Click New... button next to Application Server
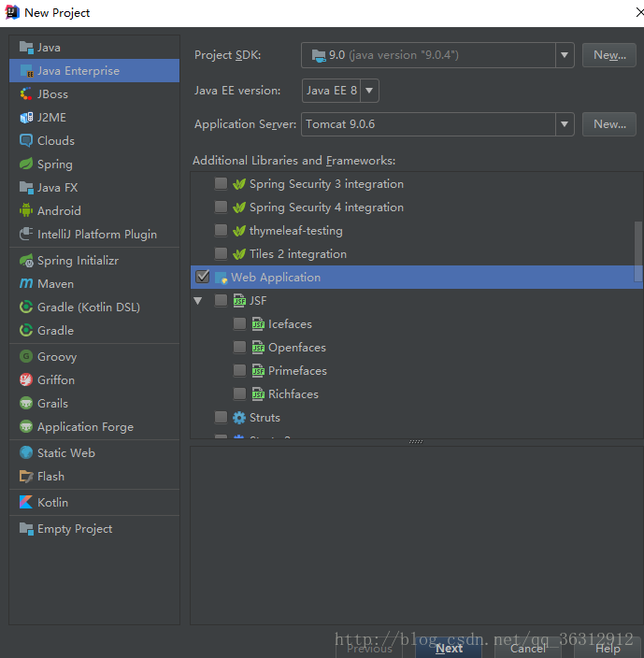The height and width of the screenshot is (658, 644). [609, 124]
